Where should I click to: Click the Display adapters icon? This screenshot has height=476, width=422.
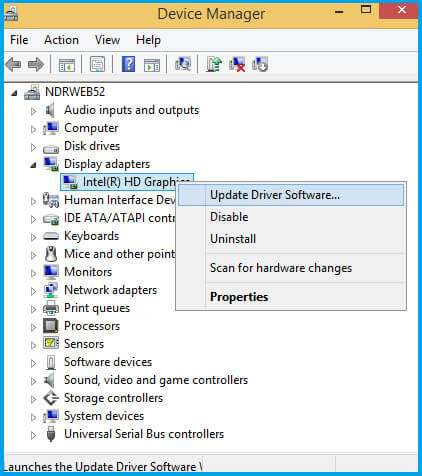coord(51,164)
